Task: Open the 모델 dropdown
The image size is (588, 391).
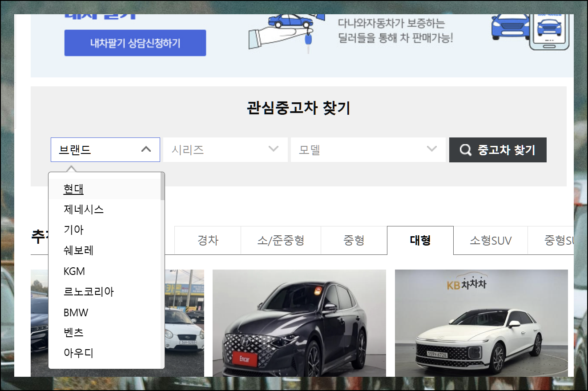Action: (368, 149)
